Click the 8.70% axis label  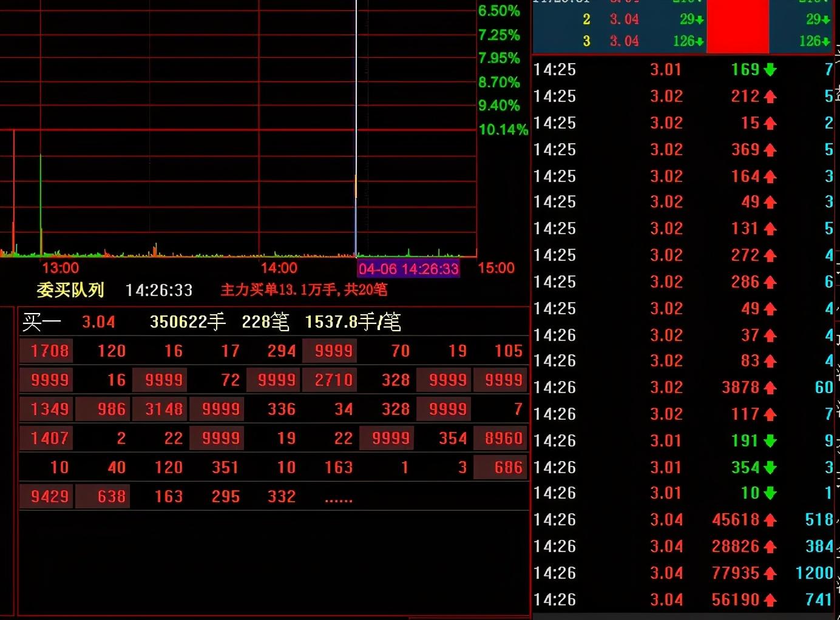click(499, 82)
